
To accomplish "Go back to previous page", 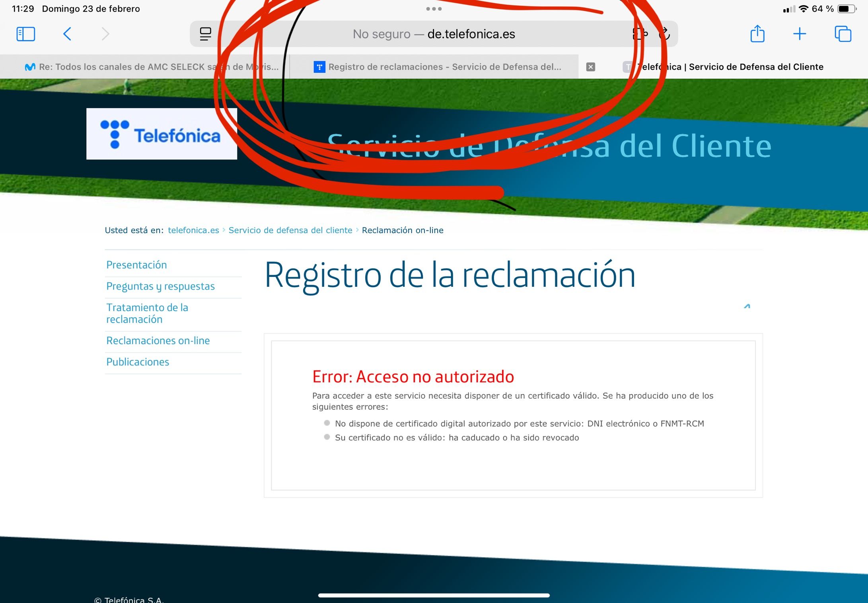I will 67,34.
